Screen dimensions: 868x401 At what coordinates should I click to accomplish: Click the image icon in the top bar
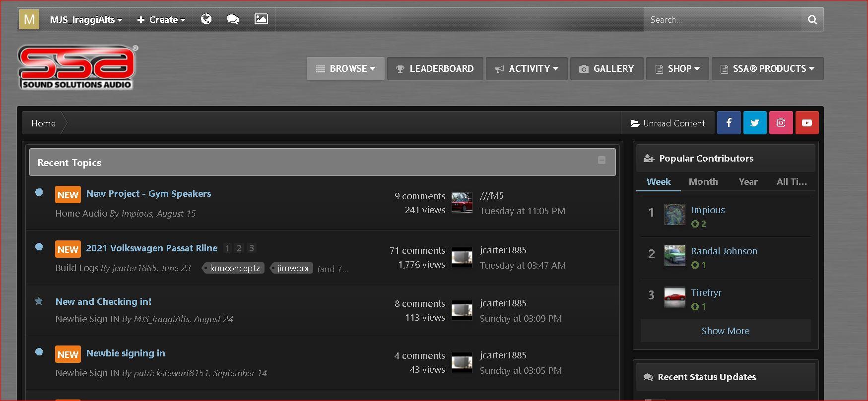[261, 19]
